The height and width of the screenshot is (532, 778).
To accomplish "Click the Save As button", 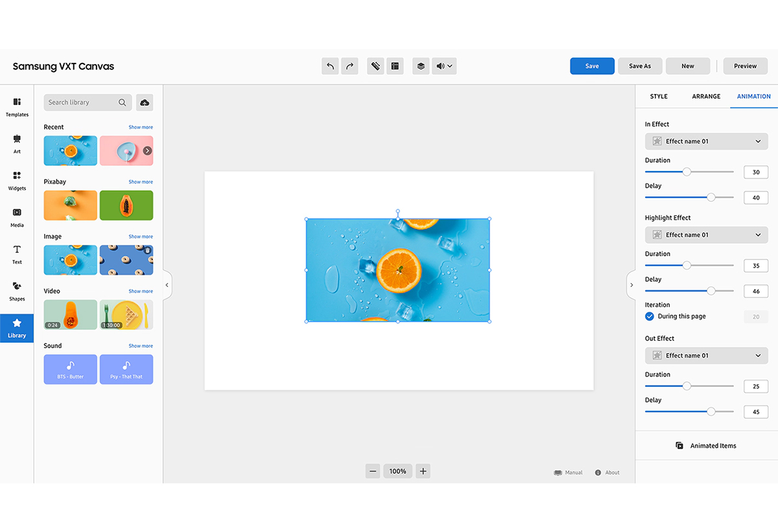I will (x=639, y=66).
